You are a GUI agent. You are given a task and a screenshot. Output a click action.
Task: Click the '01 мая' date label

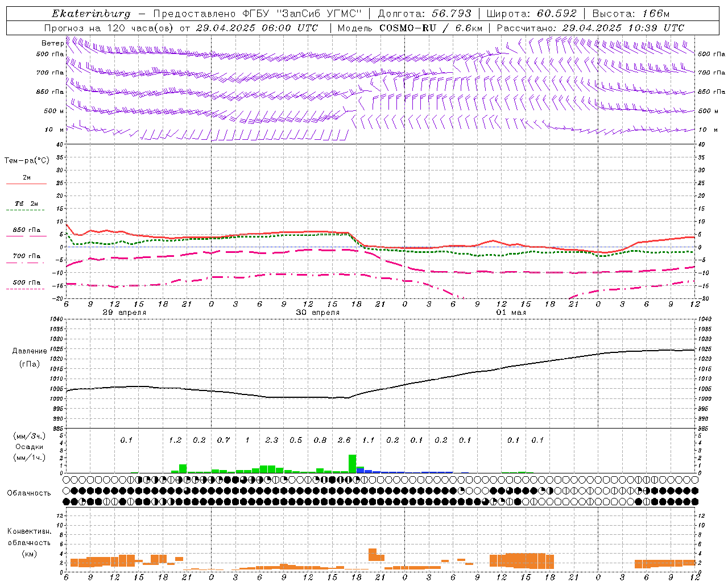511,313
